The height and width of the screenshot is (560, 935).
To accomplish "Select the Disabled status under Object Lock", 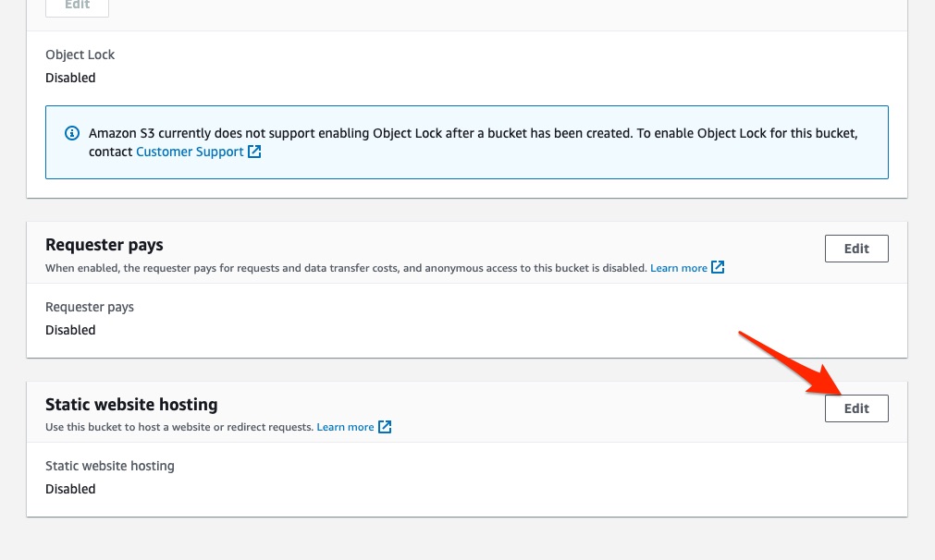I will [x=70, y=78].
